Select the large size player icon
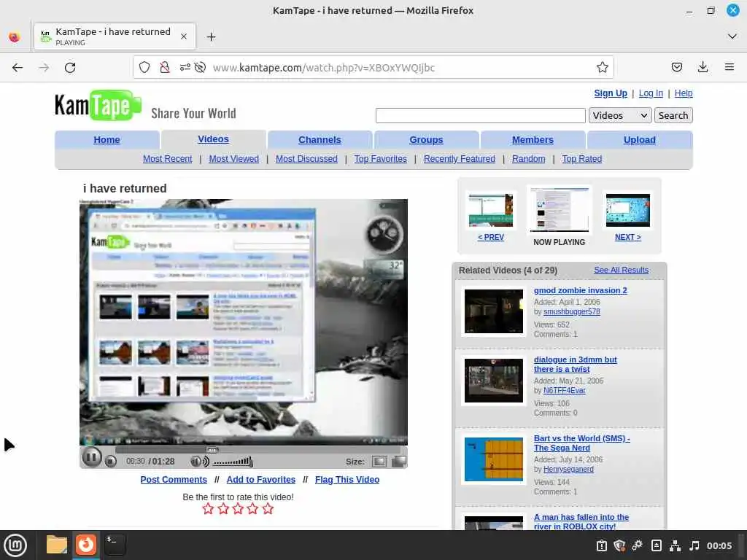This screenshot has height=560, width=747. (399, 461)
